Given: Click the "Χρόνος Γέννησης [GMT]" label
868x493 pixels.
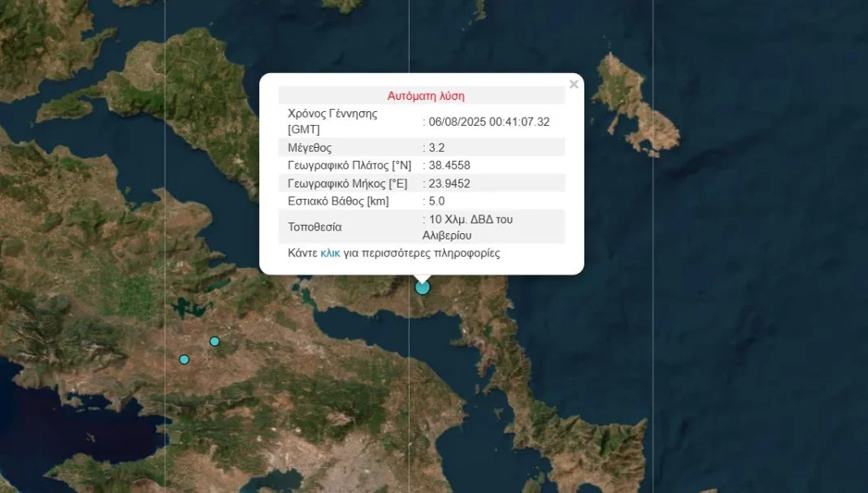Looking at the screenshot, I should pos(332,122).
